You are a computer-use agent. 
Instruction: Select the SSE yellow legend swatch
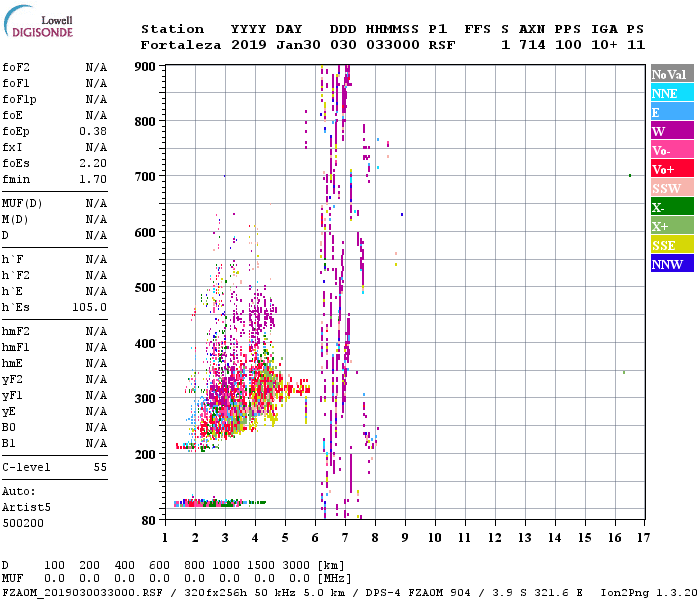click(x=672, y=245)
